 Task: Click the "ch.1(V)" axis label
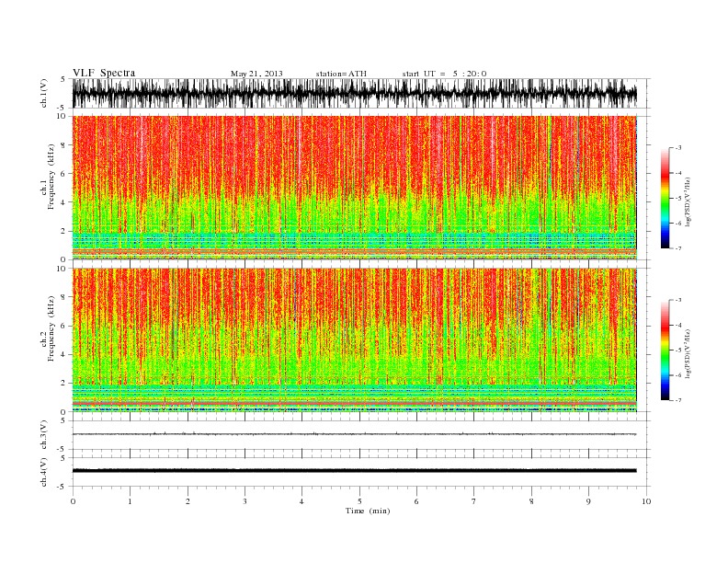(x=44, y=93)
